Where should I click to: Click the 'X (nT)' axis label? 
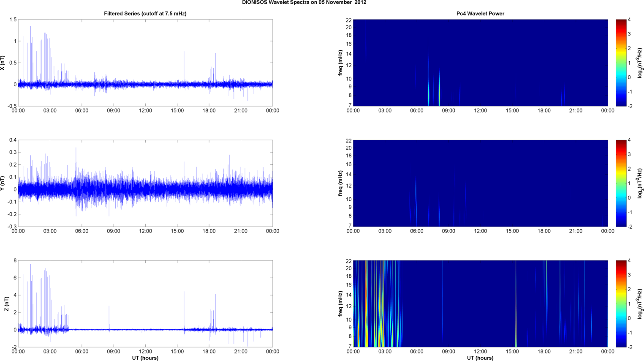tap(3, 63)
